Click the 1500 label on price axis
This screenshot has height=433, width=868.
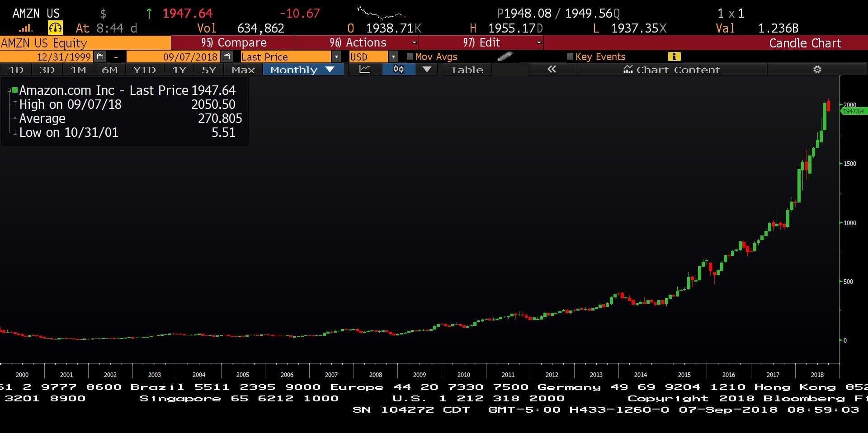tap(849, 164)
